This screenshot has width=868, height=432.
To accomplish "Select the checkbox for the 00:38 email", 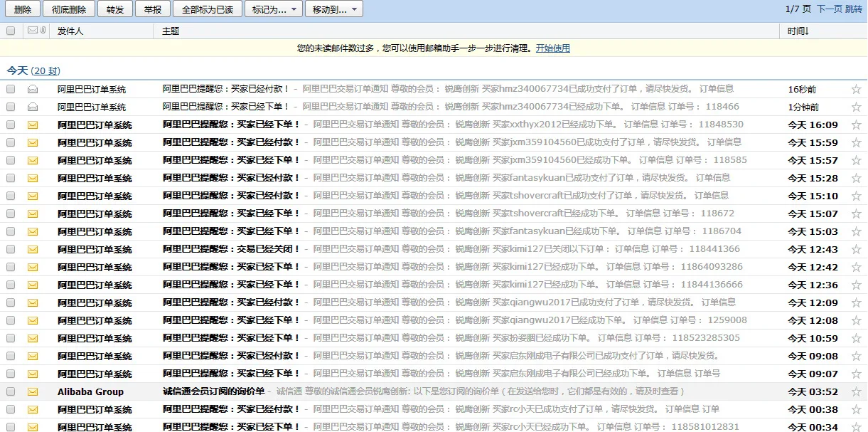I will (x=11, y=409).
